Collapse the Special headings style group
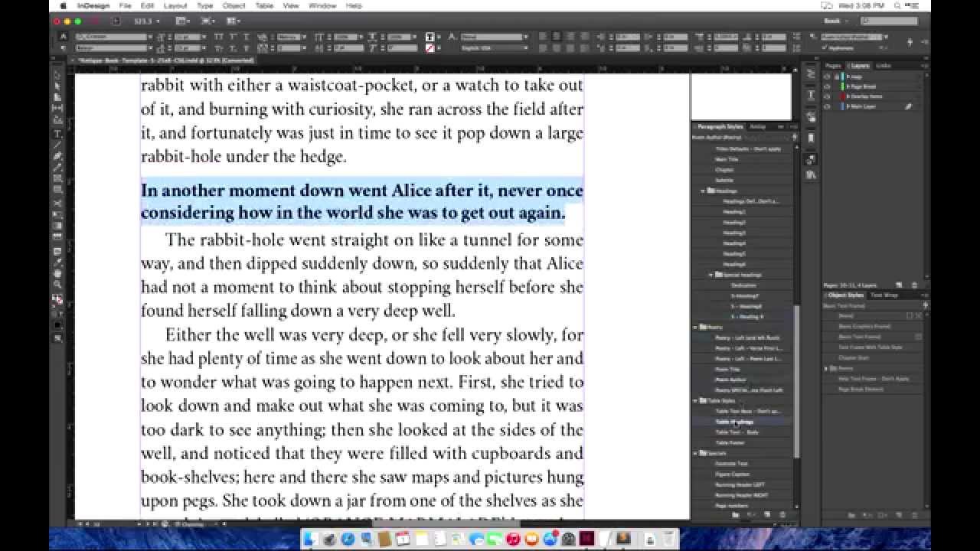 [710, 275]
